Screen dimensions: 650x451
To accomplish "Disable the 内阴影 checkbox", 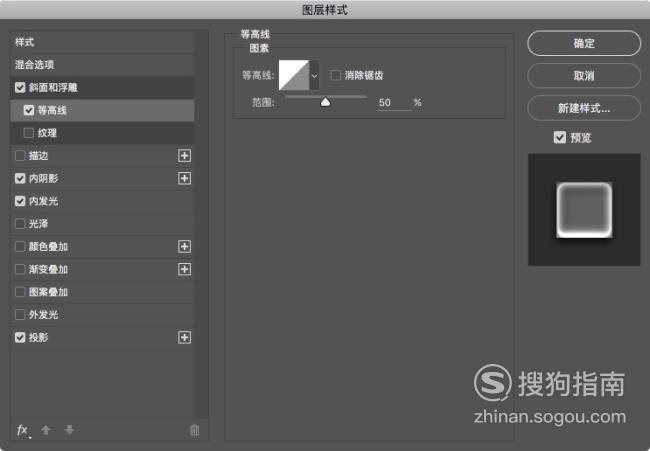I will pyautogui.click(x=20, y=178).
